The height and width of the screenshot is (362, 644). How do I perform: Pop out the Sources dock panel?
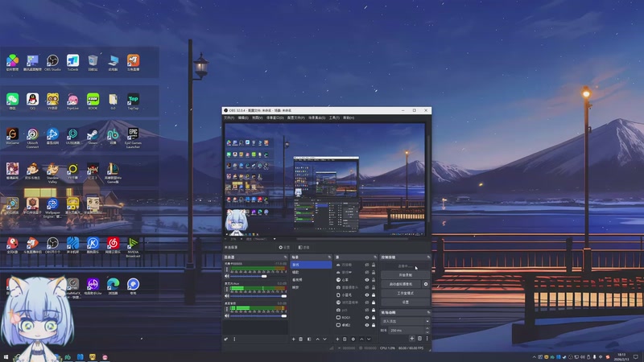coord(375,257)
